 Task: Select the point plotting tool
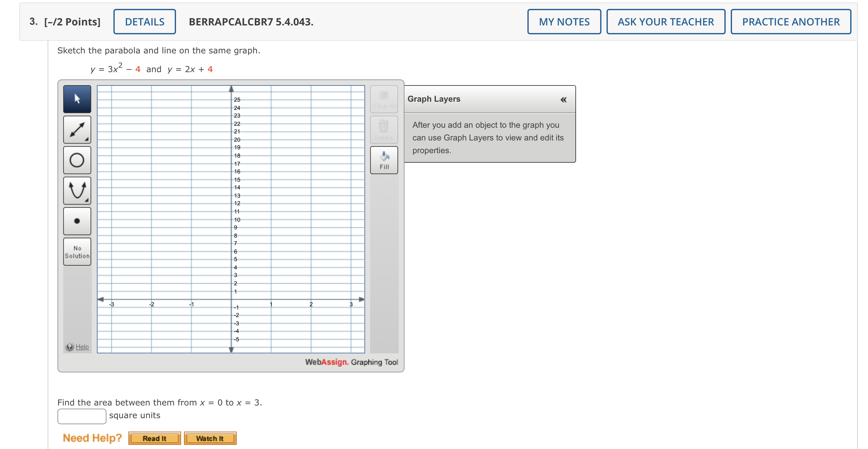coord(77,221)
